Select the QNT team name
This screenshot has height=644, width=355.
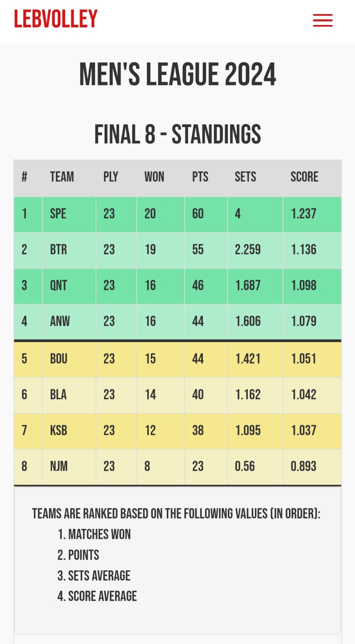pyautogui.click(x=58, y=285)
